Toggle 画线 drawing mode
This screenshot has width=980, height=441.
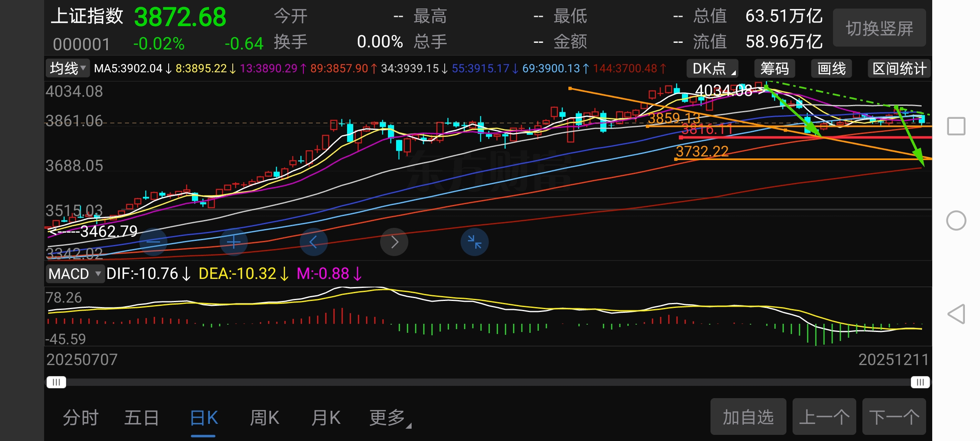[831, 68]
